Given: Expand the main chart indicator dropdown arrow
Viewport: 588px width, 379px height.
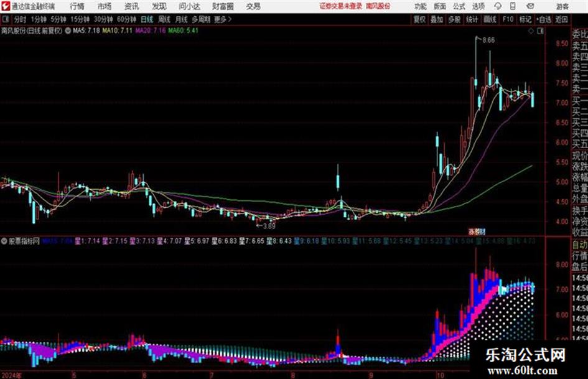Looking at the screenshot, I should click(68, 30).
